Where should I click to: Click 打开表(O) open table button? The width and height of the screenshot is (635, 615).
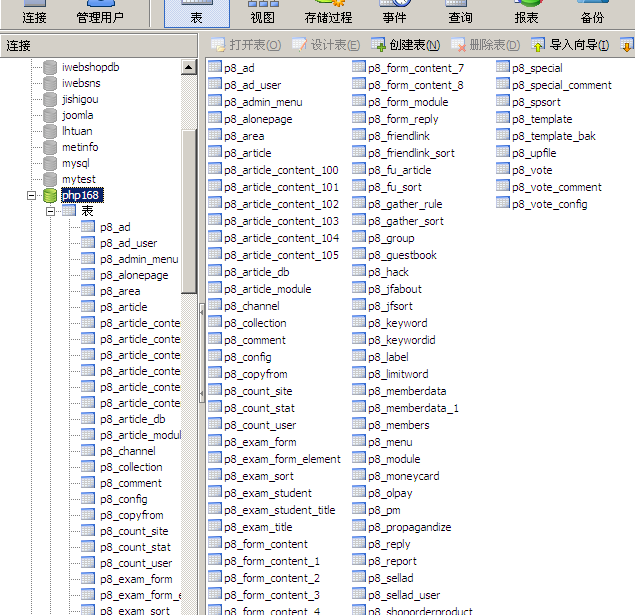pos(246,45)
